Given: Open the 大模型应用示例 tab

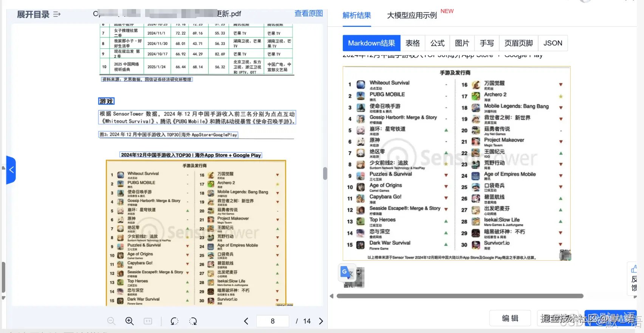Looking at the screenshot, I should point(412,15).
